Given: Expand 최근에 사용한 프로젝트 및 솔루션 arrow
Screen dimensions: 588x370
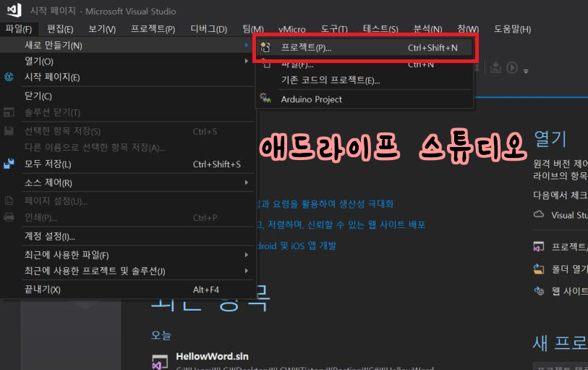Looking at the screenshot, I should [x=247, y=271].
